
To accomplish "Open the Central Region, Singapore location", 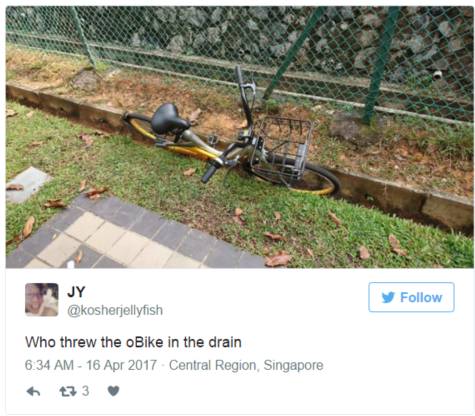I will coord(246,365).
